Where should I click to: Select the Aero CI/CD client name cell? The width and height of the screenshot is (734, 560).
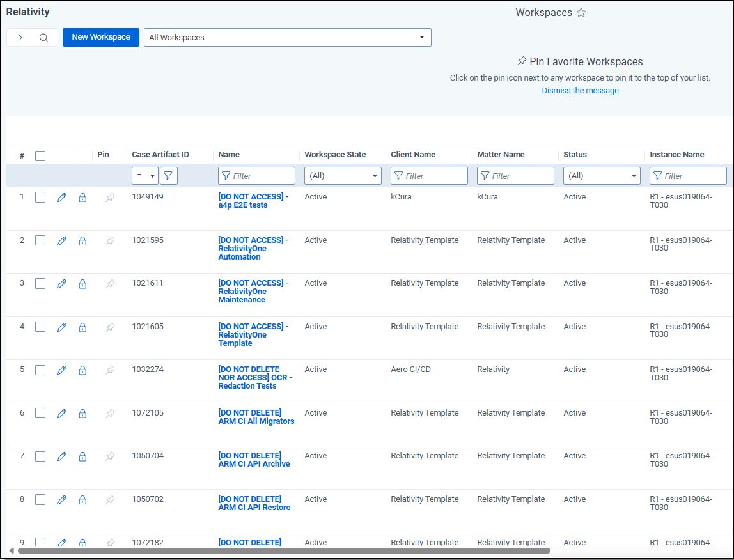tap(410, 369)
